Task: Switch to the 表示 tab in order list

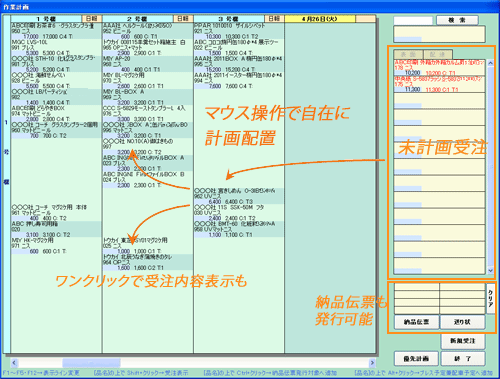Action: (408, 54)
